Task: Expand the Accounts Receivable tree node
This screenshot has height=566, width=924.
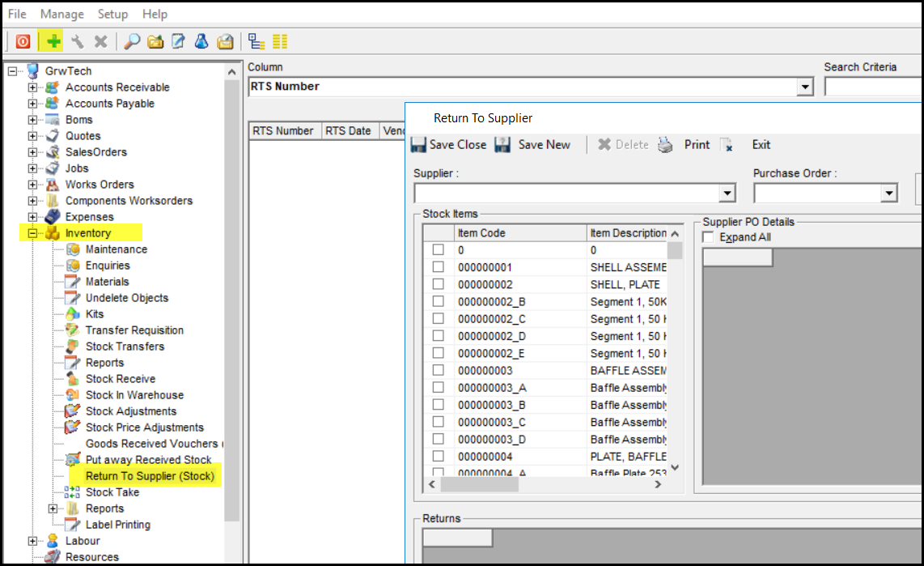Action: (x=32, y=87)
